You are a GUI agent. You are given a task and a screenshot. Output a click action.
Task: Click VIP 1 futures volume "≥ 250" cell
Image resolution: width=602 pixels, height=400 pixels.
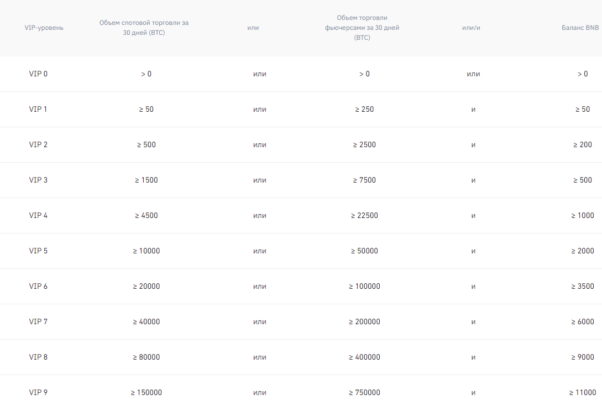tap(364, 109)
